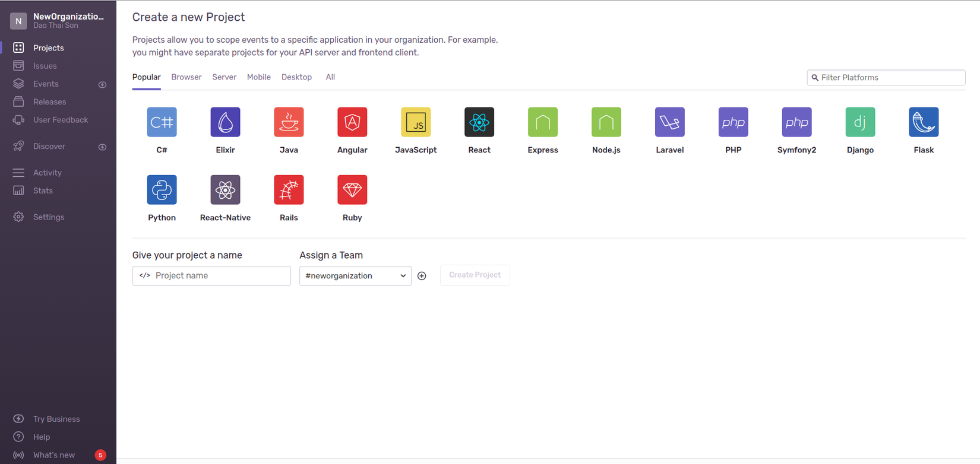Image resolution: width=980 pixels, height=464 pixels.
Task: Click the Stats chart icon
Action: click(18, 190)
